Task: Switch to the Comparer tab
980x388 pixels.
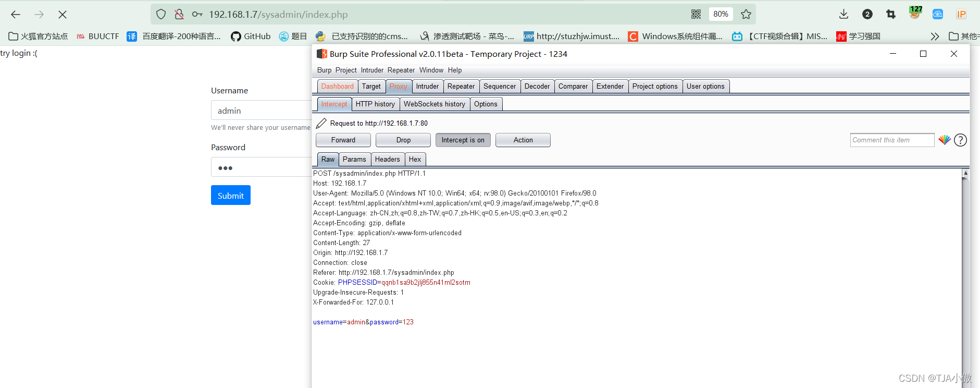Action: click(573, 87)
